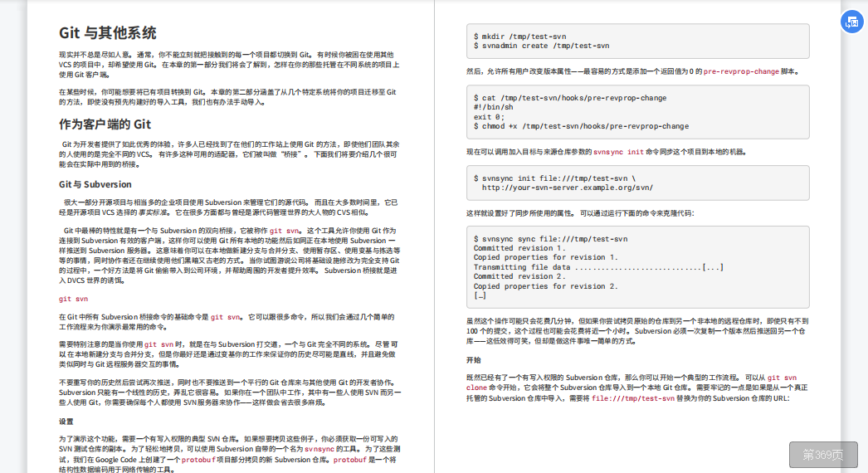Image resolution: width=868 pixels, height=473 pixels.
Task: Click the '设置' section heading
Action: tap(66, 422)
